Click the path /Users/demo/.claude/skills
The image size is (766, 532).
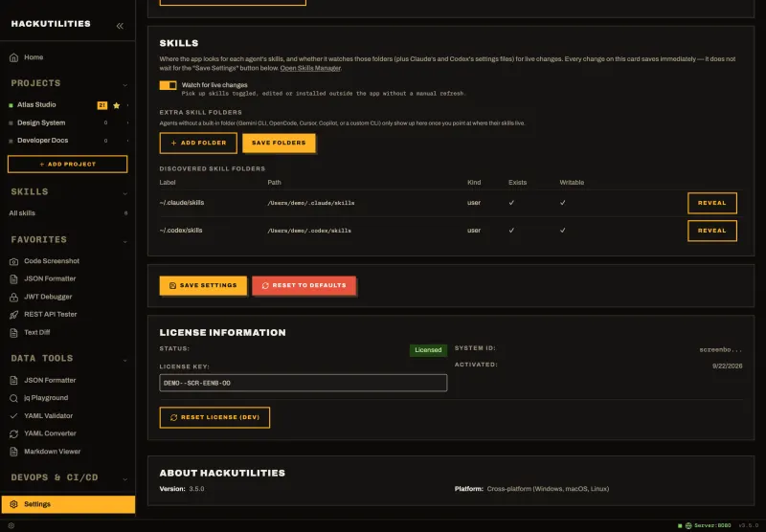click(x=310, y=203)
